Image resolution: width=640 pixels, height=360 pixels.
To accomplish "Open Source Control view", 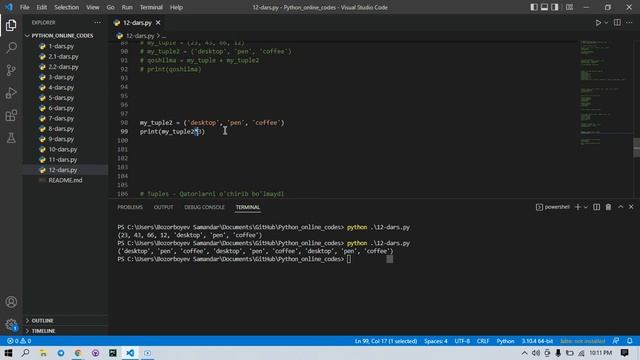I will point(11,70).
